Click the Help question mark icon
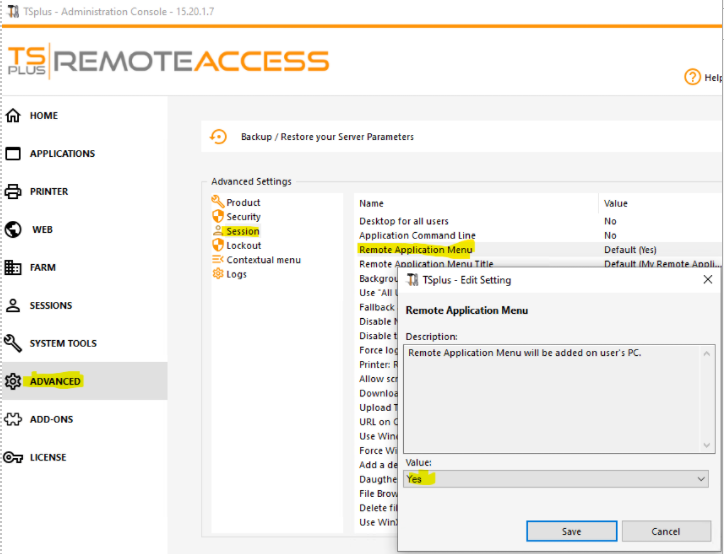 click(x=692, y=77)
